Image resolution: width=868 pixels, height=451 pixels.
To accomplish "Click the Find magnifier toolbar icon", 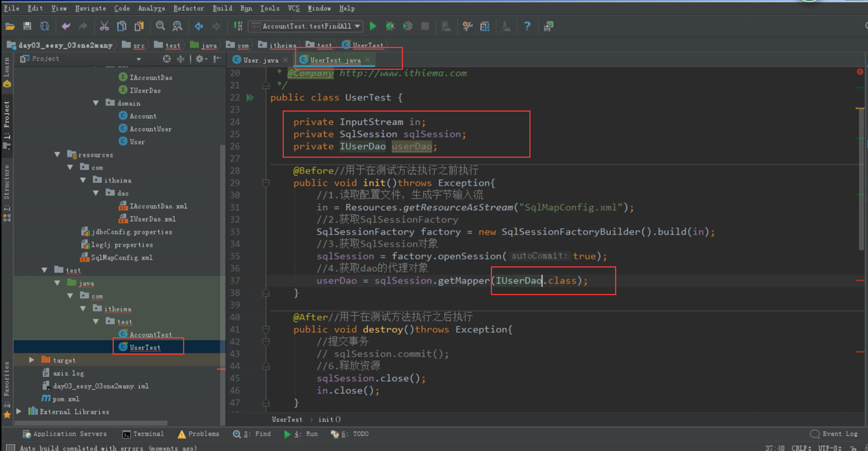I will [160, 26].
